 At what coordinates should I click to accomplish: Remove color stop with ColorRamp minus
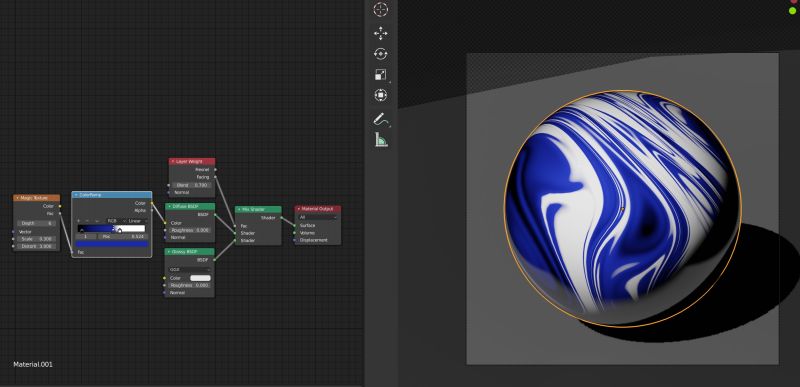click(87, 221)
